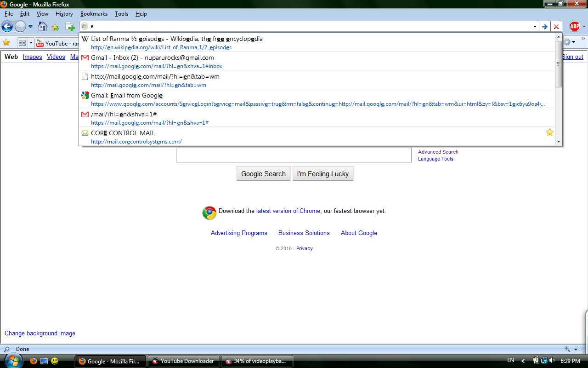Screen dimensions: 588x368
Task: Open the Images link
Action: tap(33, 57)
